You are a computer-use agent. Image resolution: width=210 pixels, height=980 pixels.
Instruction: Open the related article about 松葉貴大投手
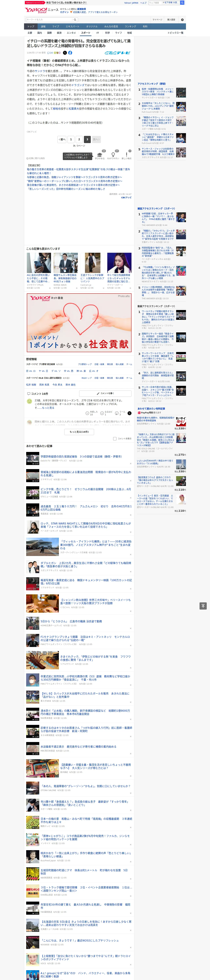point(78,171)
